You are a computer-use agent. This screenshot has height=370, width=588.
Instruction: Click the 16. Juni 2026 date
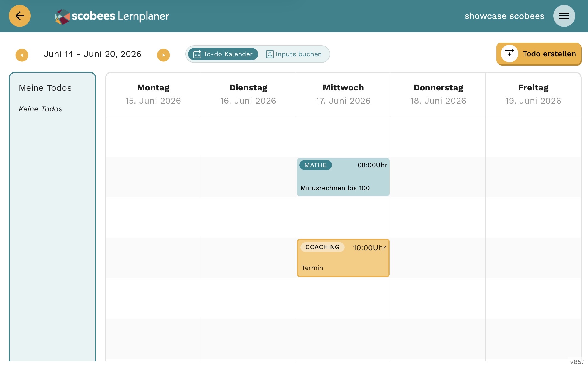coord(248,101)
